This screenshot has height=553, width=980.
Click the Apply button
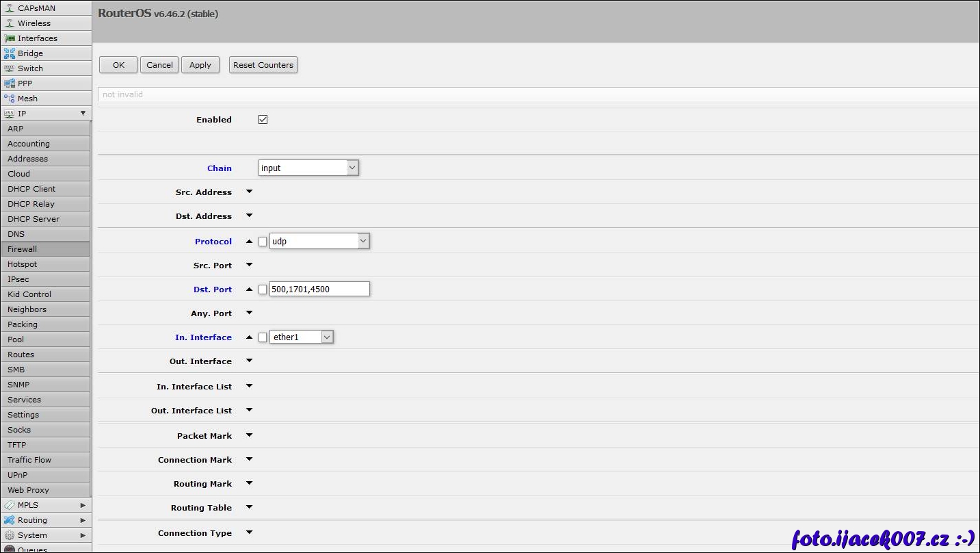tap(200, 65)
